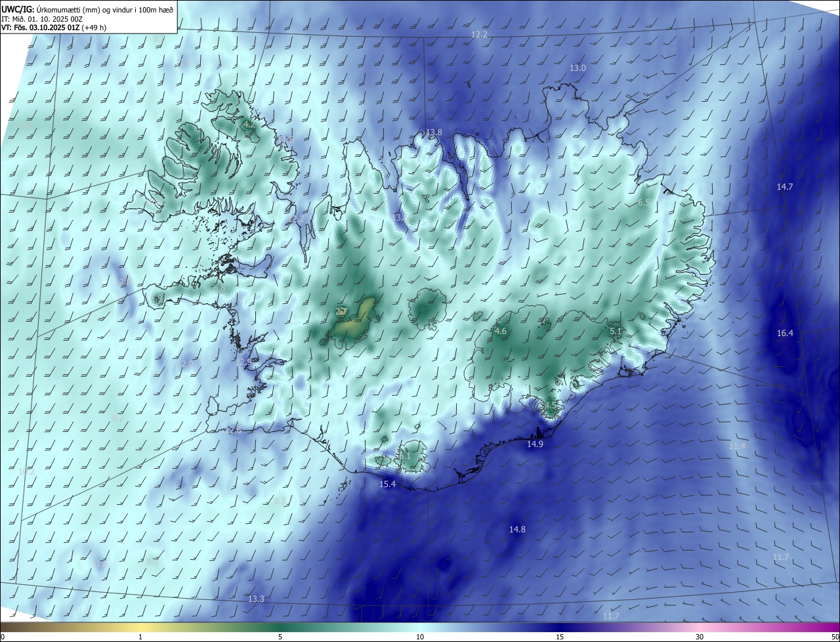Click the 30 tick on the color scale
840x642 pixels.
[x=700, y=637]
